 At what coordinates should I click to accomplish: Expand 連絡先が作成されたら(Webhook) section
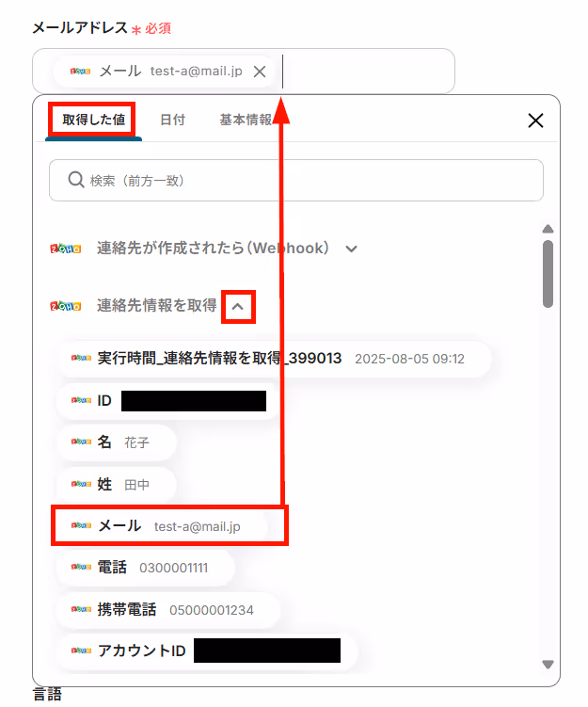pos(351,249)
